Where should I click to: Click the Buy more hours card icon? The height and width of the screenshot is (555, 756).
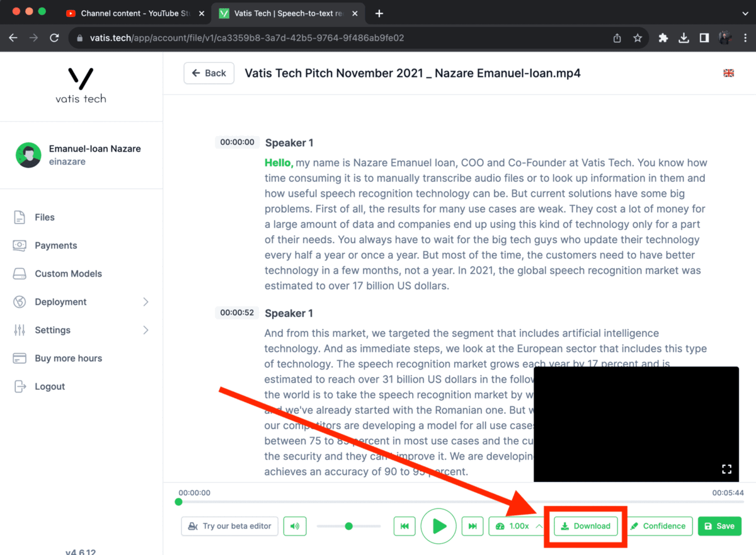pyautogui.click(x=20, y=358)
